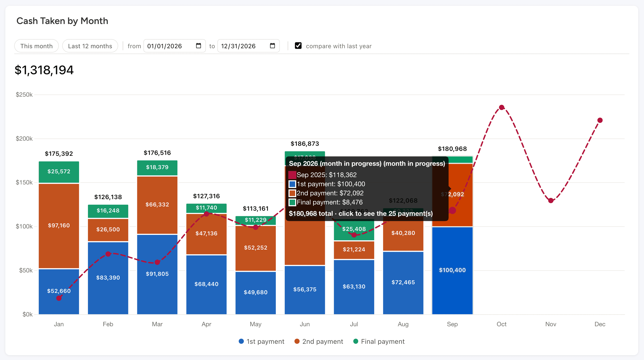Click the Mar last-year line marker
Image resolution: width=644 pixels, height=360 pixels.
coord(157,262)
